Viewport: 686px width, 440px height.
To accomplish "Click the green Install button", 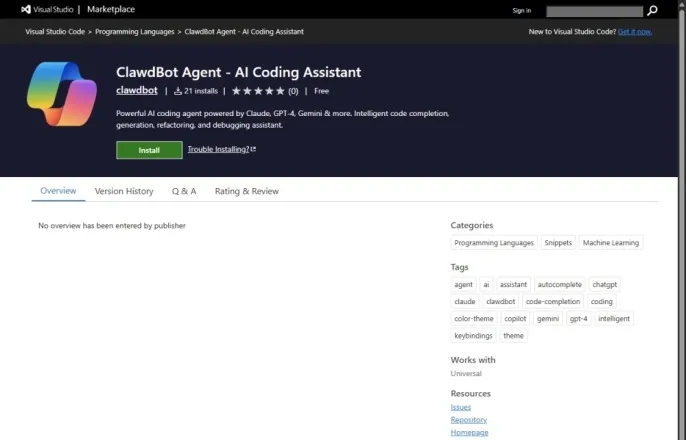I will (149, 150).
